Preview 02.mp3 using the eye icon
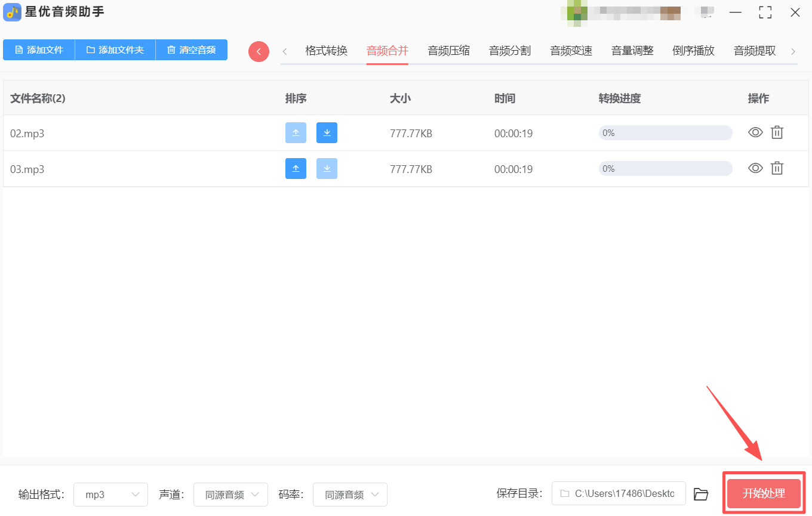 (755, 132)
